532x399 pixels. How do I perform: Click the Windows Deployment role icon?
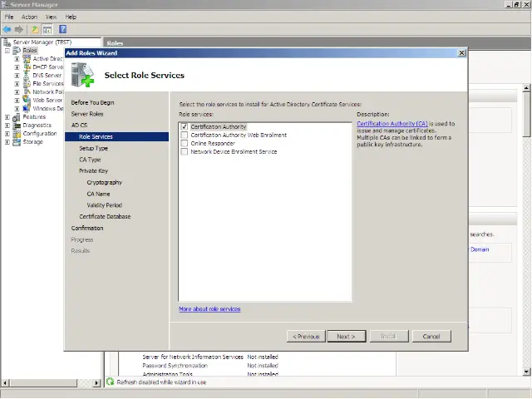pos(27,109)
